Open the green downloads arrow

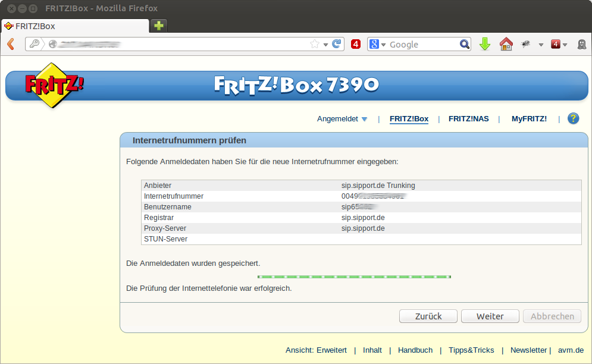(485, 44)
